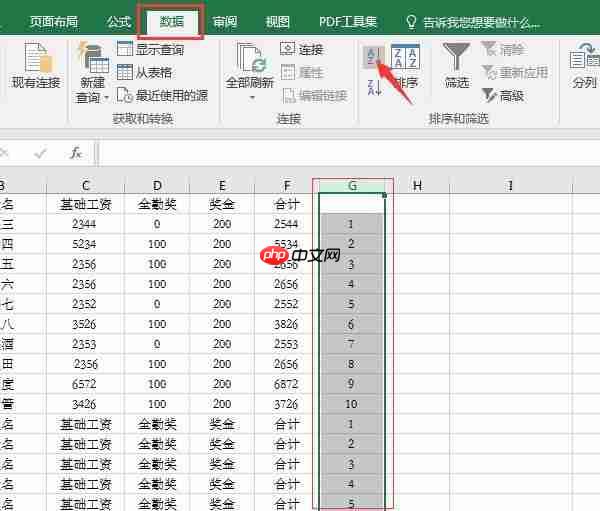Image resolution: width=600 pixels, height=511 pixels.
Task: Click the 告诉我您想要做什么 search box
Action: 473,23
